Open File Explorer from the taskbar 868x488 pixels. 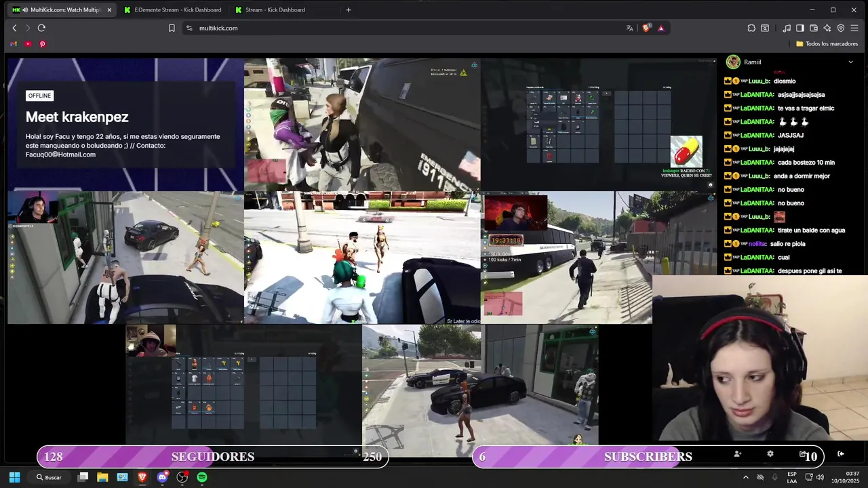tap(102, 477)
